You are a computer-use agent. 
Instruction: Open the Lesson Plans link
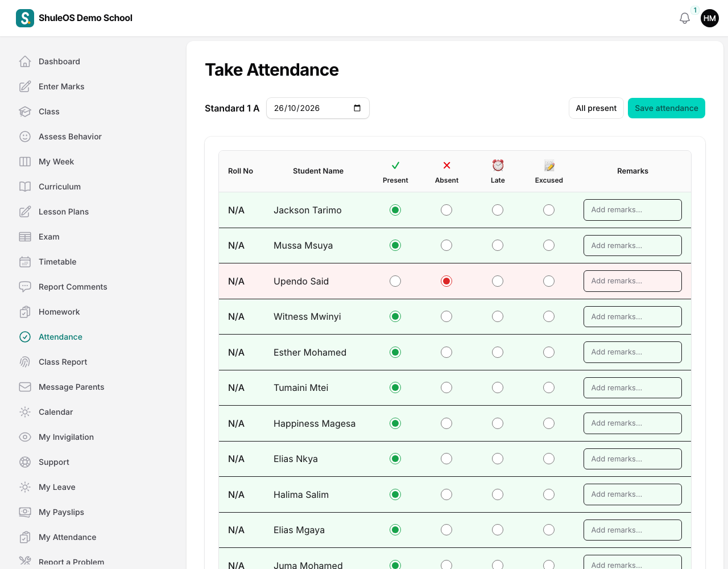click(x=64, y=212)
